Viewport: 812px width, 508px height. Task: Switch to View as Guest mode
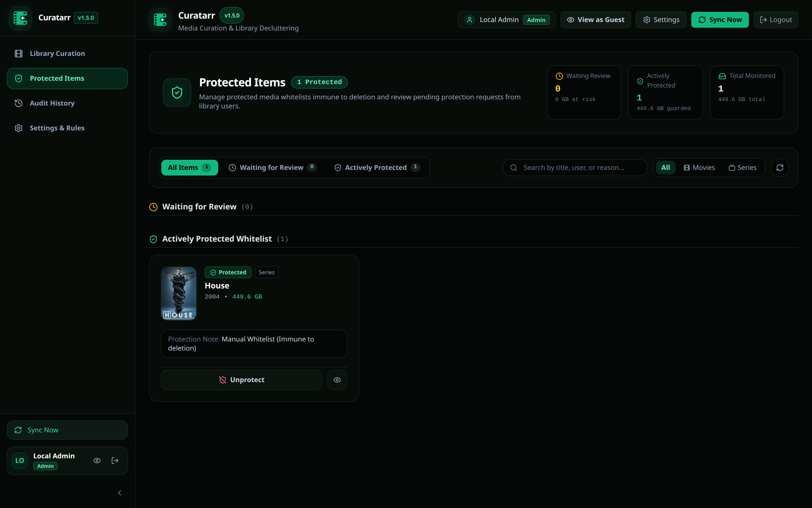pyautogui.click(x=595, y=20)
